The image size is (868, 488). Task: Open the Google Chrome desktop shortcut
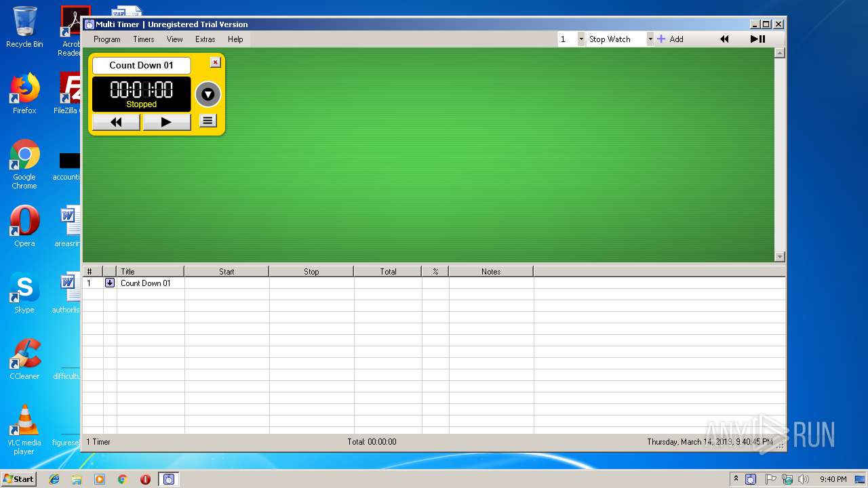[24, 165]
